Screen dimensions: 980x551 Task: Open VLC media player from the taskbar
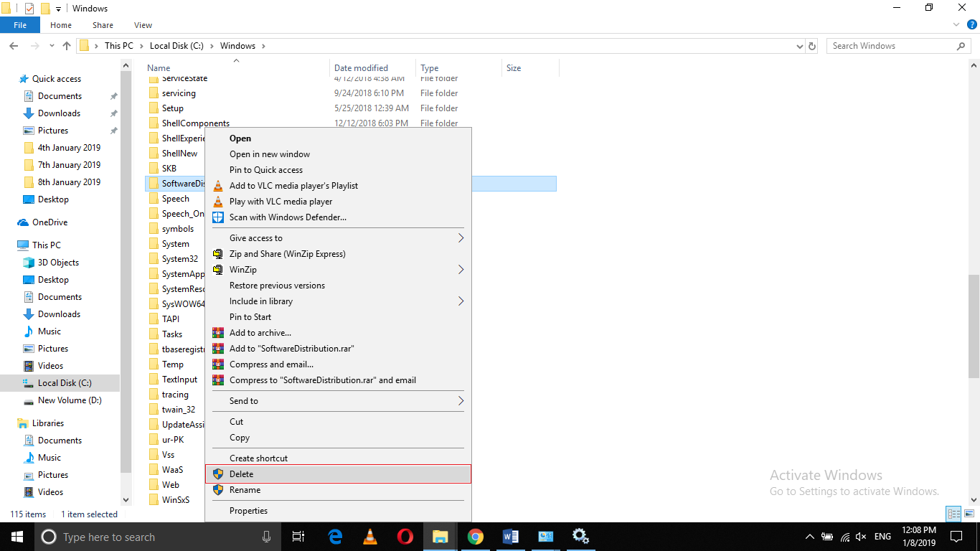369,536
